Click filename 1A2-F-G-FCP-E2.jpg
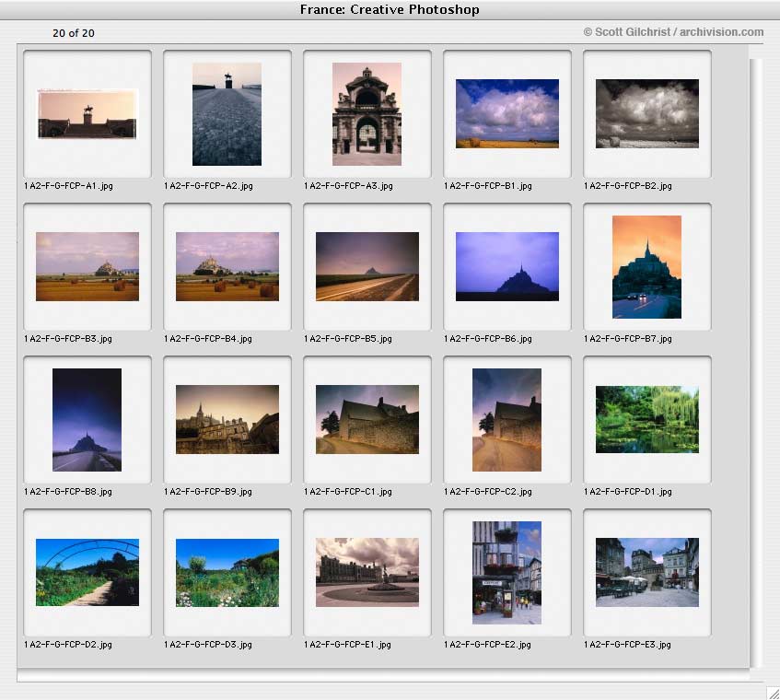This screenshot has height=700, width=780. click(x=487, y=645)
